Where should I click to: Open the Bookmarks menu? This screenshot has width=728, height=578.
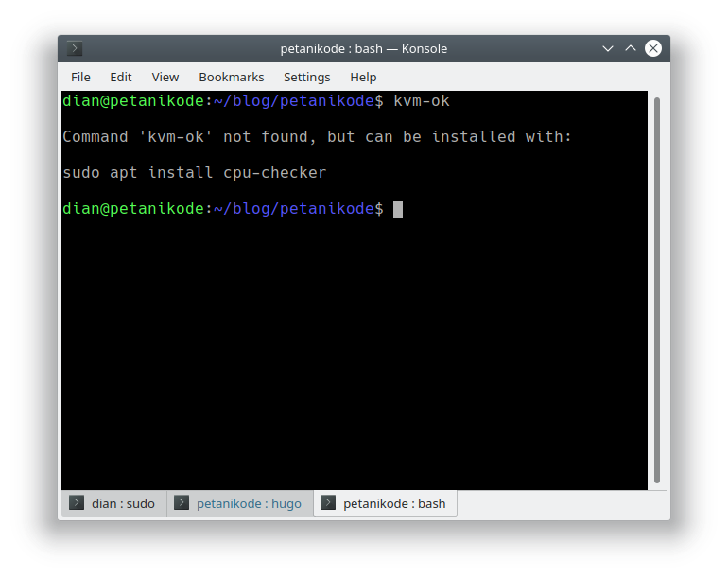pos(231,77)
